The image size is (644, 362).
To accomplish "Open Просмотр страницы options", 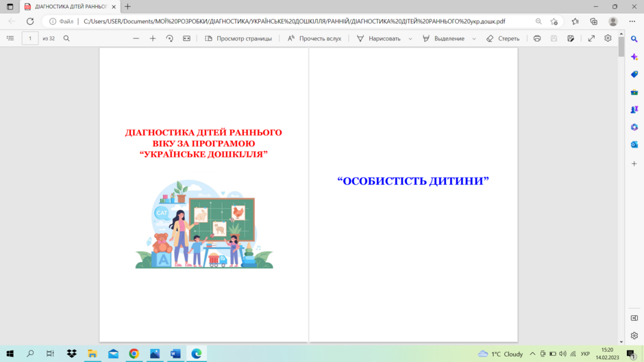I will tap(238, 38).
